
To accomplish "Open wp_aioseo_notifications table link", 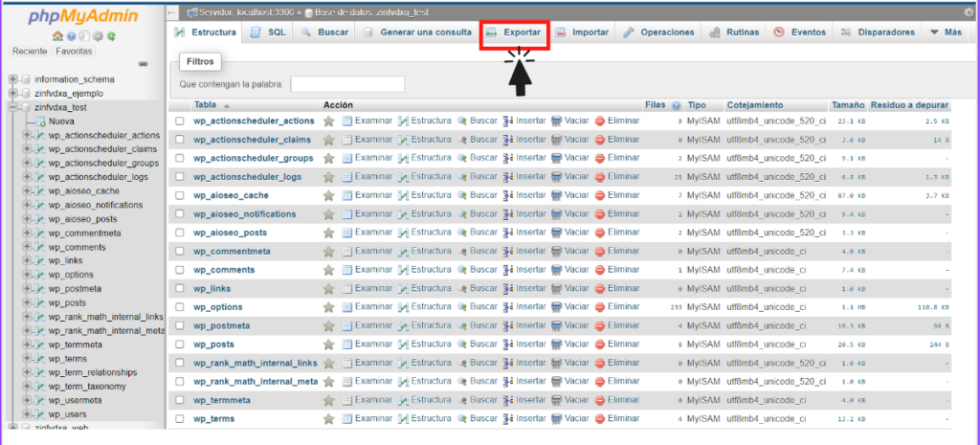I will (x=244, y=213).
